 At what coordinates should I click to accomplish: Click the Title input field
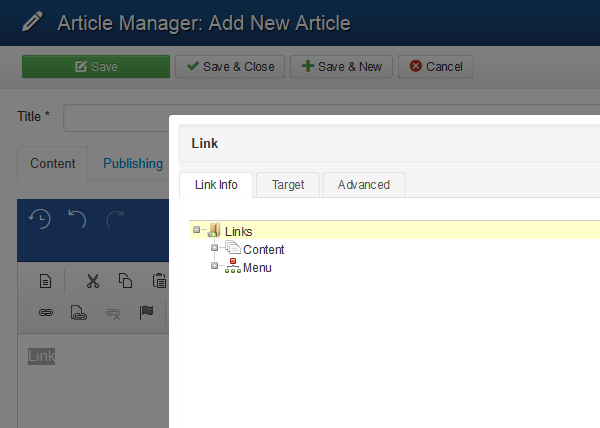tap(116, 117)
